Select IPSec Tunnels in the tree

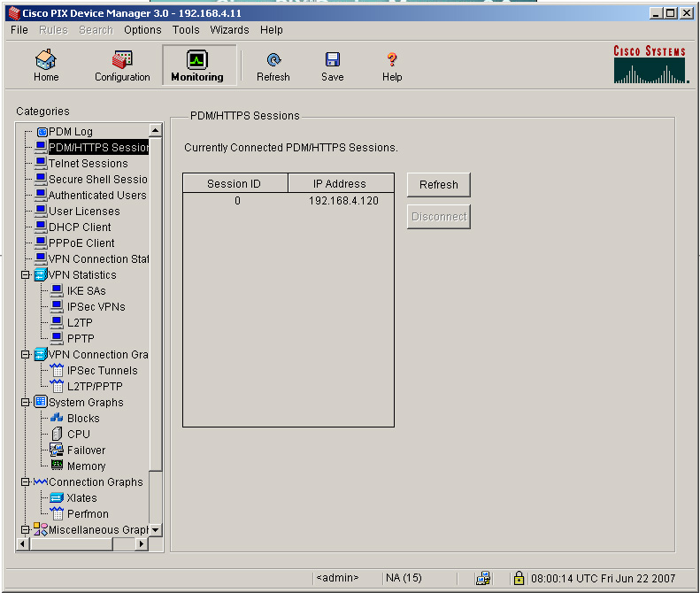coord(102,371)
